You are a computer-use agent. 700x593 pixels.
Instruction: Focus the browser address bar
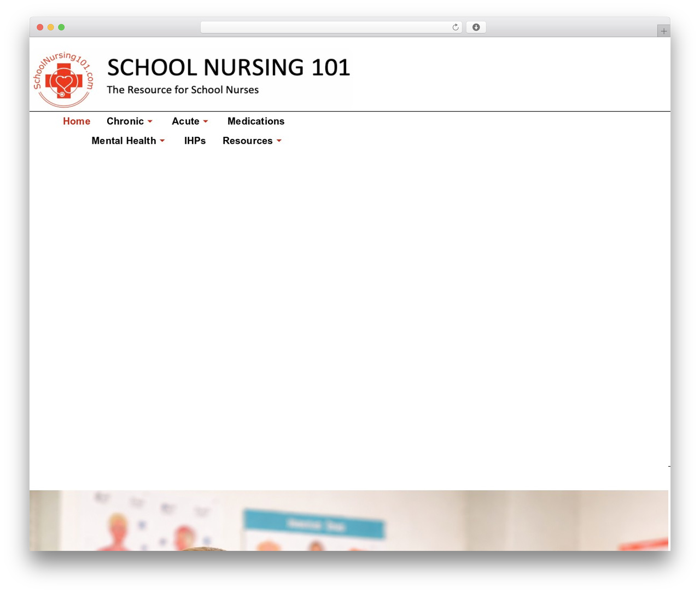point(331,27)
